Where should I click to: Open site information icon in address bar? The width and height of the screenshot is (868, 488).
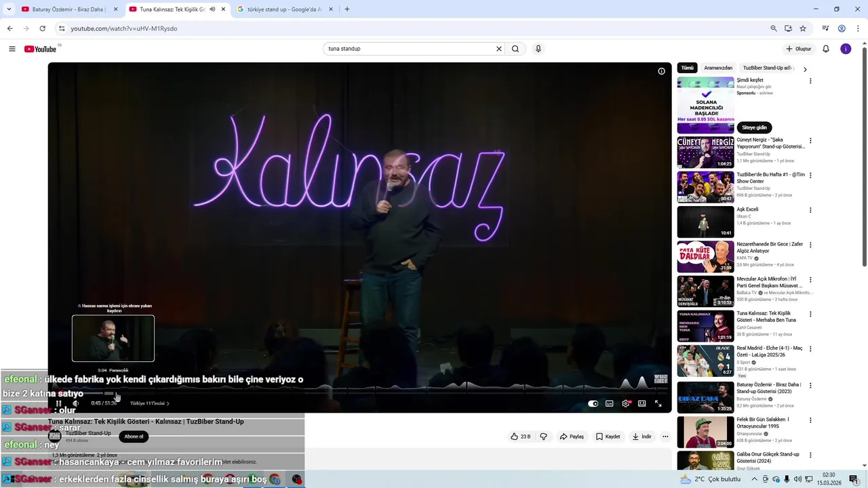click(x=62, y=28)
